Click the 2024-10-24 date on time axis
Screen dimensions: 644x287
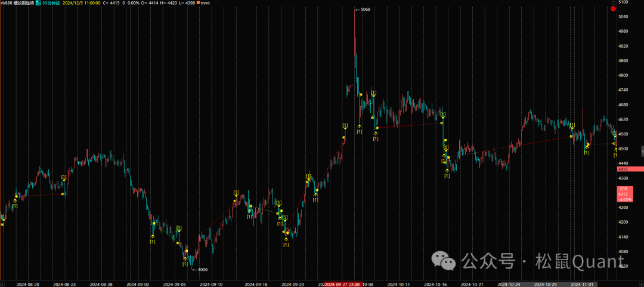click(x=510, y=284)
